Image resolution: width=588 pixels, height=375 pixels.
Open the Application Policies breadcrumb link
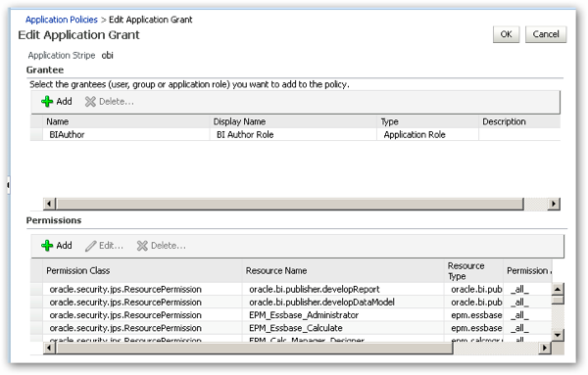click(x=62, y=20)
